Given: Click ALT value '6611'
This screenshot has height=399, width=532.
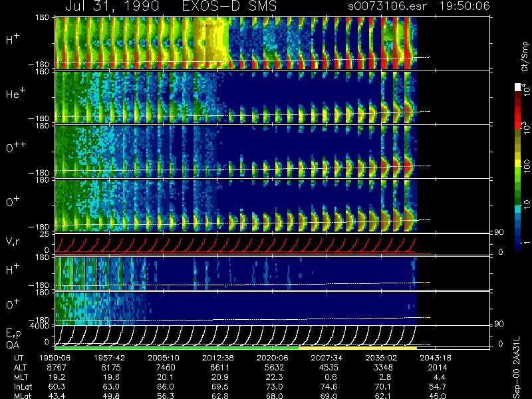Looking at the screenshot, I should click(x=220, y=368).
